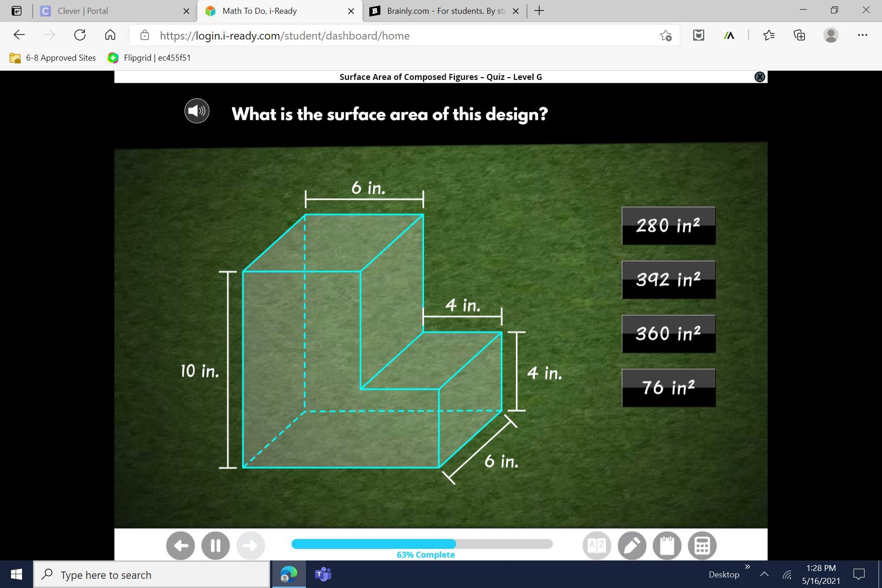Viewport: 882px width, 588px height.
Task: Click the quiz progress bar
Action: pos(422,544)
